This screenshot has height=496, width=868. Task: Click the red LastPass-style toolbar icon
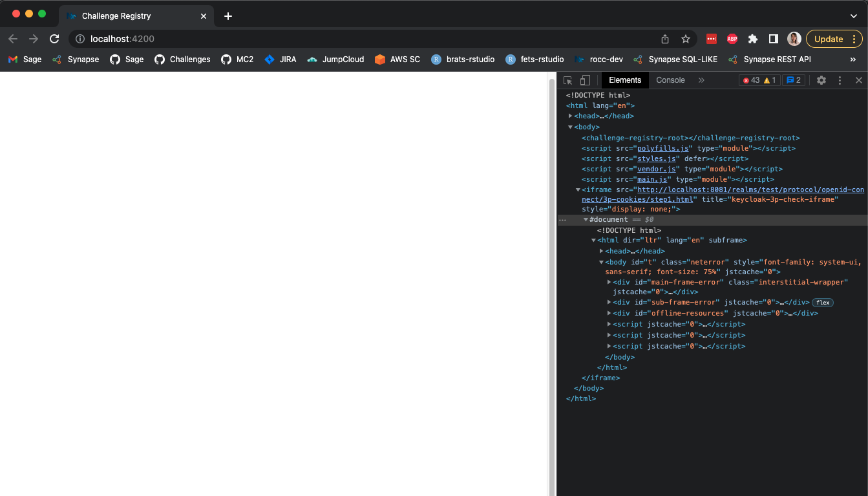(x=711, y=39)
